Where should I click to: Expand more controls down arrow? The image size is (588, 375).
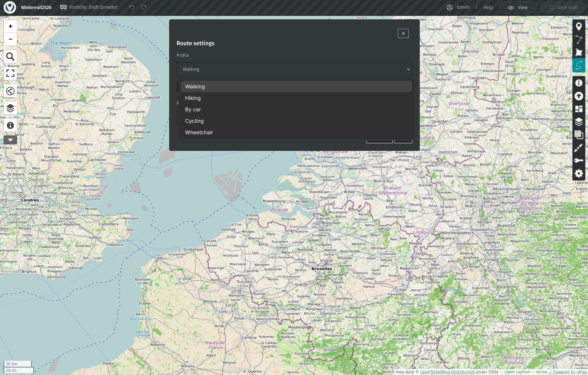click(10, 140)
